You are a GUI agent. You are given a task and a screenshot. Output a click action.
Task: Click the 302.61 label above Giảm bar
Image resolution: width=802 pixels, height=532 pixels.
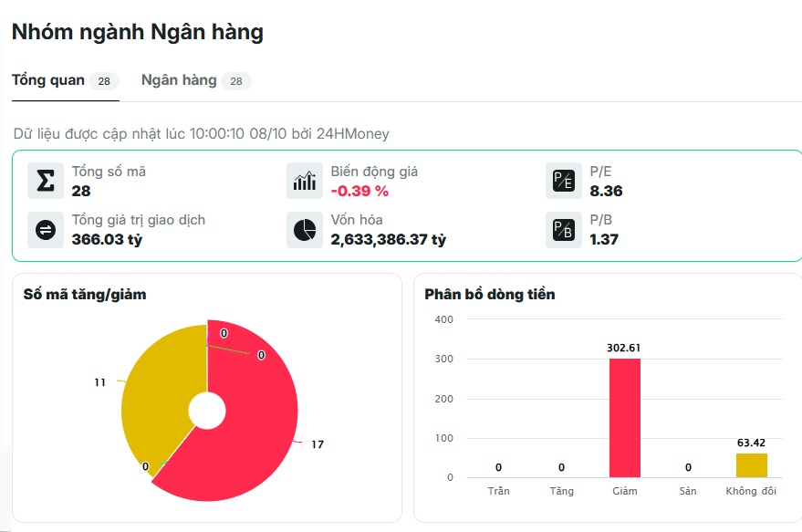(x=623, y=348)
